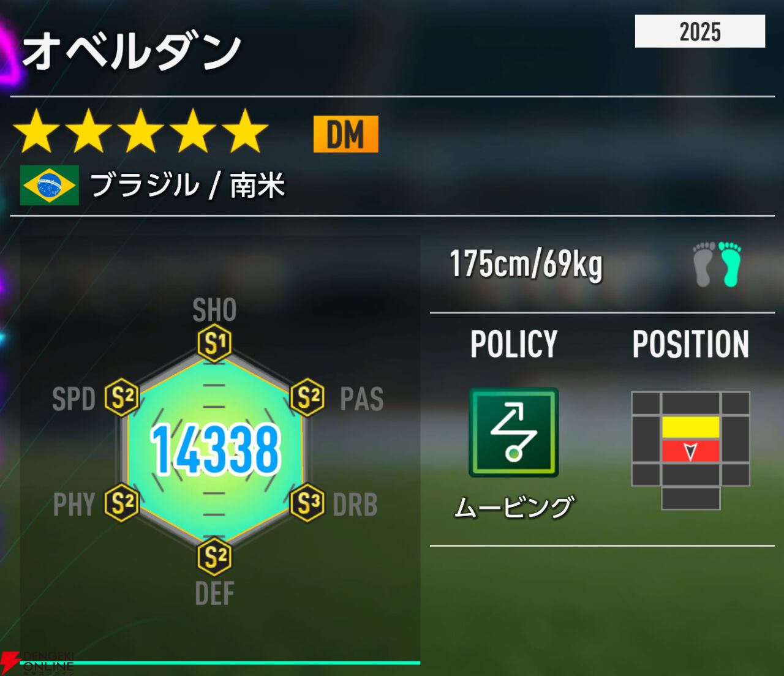Select the orange DM position badge

[346, 134]
